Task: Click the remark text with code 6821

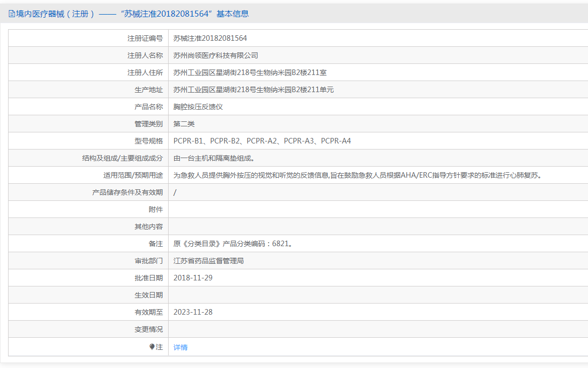Action: pos(233,244)
